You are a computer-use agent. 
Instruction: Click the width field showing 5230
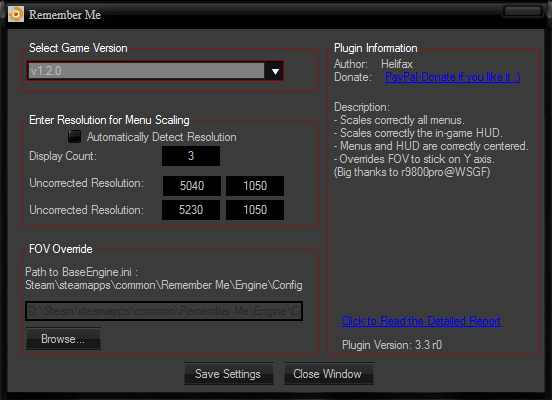(x=191, y=210)
